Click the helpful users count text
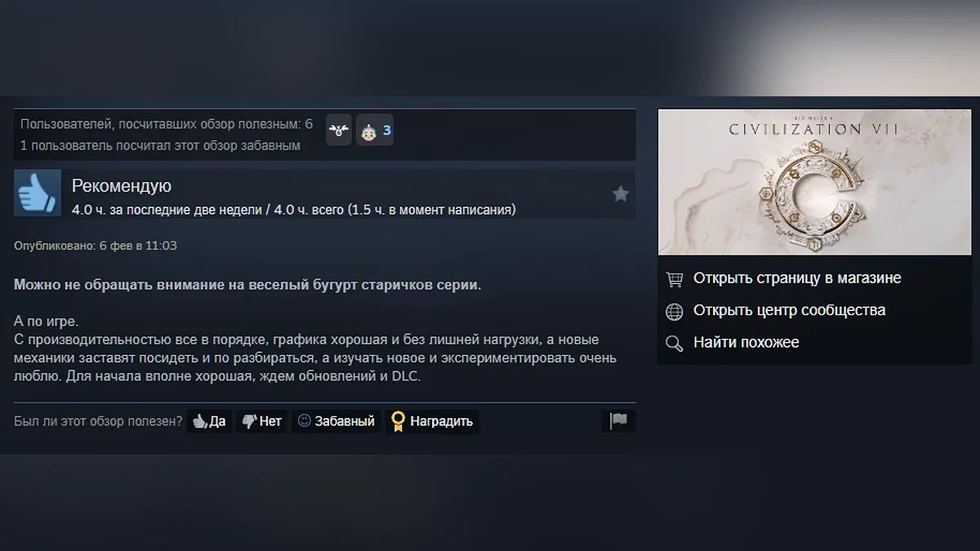The image size is (980, 551). click(167, 124)
